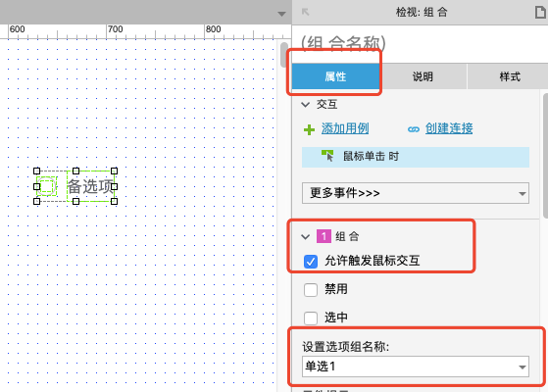The width and height of the screenshot is (548, 392).
Task: Collapse the 交互 section chevron
Action: point(306,105)
